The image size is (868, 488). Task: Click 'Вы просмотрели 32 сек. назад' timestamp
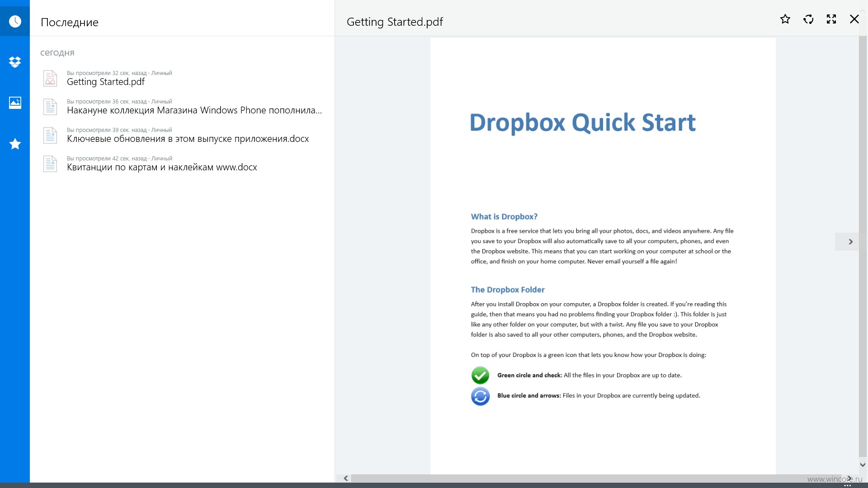click(x=107, y=73)
